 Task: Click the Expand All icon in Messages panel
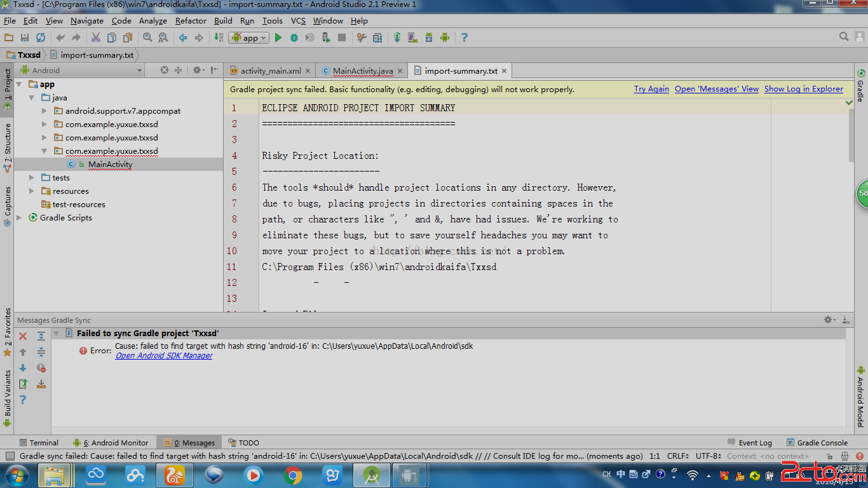(41, 336)
